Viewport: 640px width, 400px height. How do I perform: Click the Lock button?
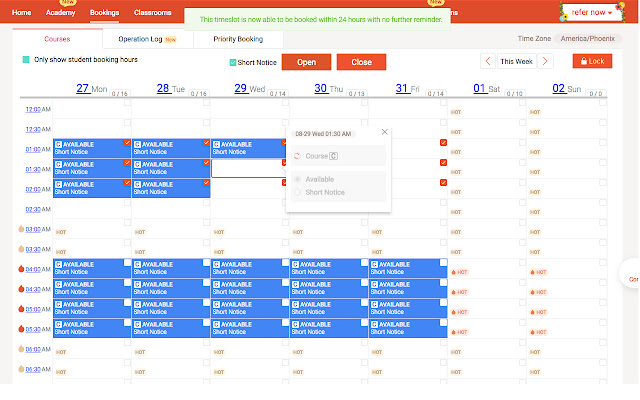tap(592, 61)
